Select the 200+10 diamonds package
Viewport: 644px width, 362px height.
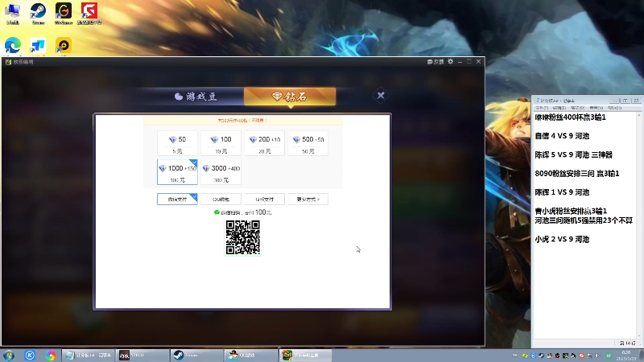click(265, 143)
